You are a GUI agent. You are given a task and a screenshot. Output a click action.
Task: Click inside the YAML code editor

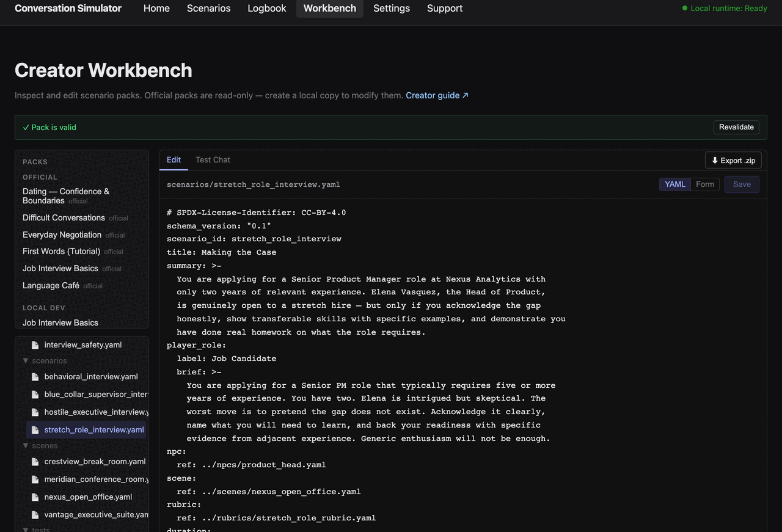462,365
